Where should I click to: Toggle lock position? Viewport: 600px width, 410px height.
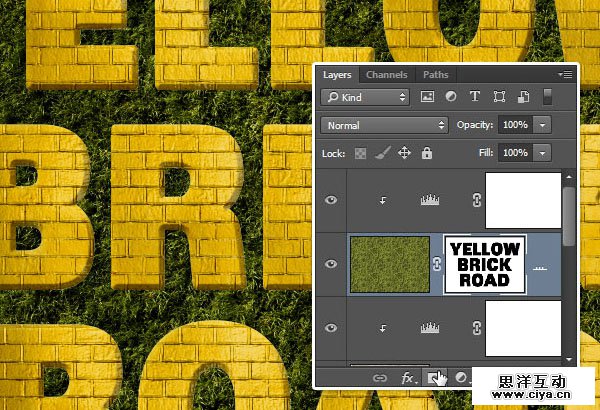(405, 153)
